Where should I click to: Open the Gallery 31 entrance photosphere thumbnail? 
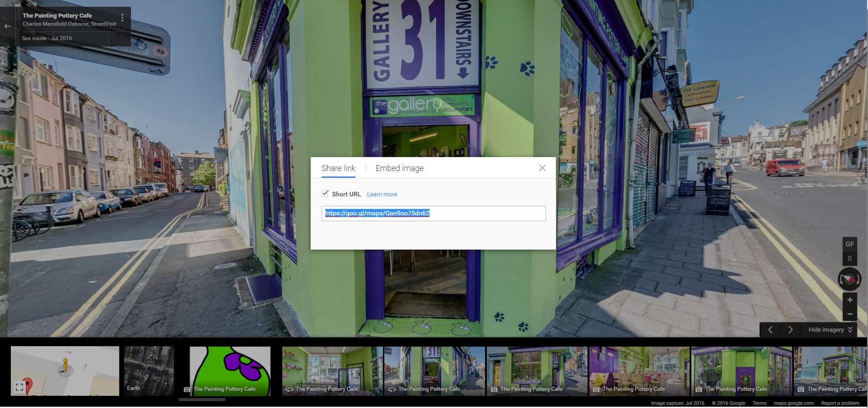point(435,371)
